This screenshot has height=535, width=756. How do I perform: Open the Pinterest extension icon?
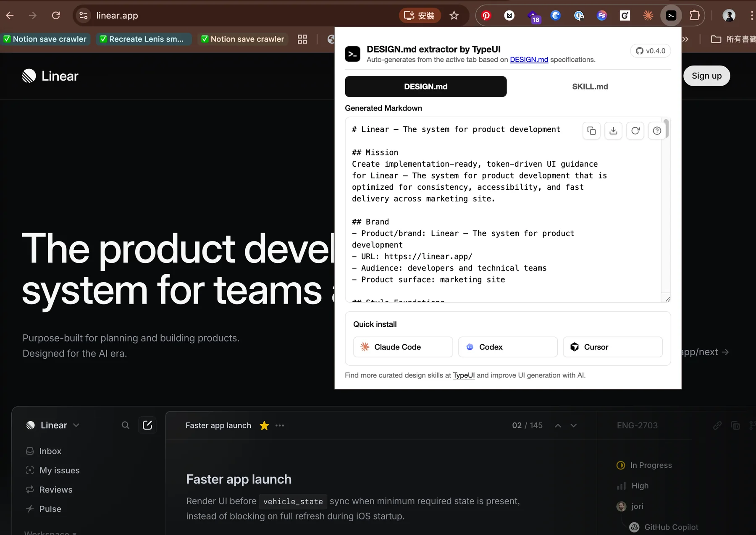click(x=486, y=16)
